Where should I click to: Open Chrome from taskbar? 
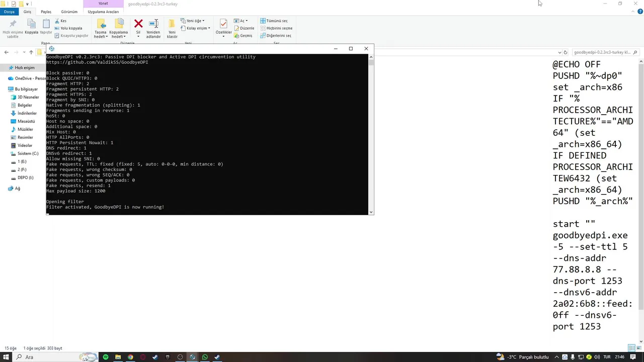(x=130, y=357)
